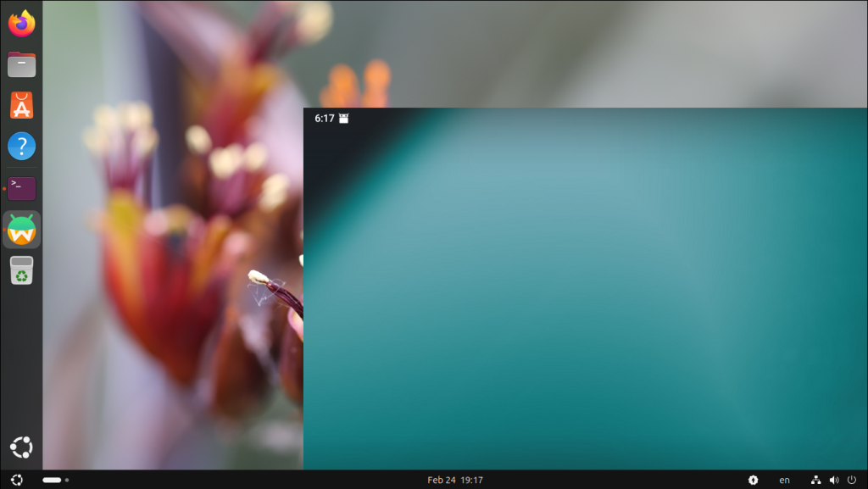Expand the "en" keyboard layout menu
This screenshot has width=868, height=489.
[x=785, y=480]
